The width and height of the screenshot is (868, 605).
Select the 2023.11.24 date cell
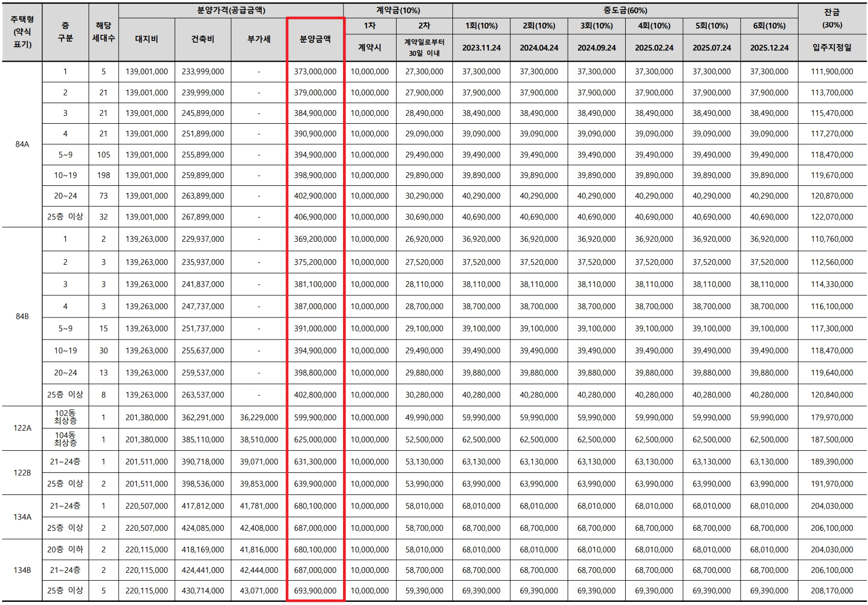click(x=481, y=48)
